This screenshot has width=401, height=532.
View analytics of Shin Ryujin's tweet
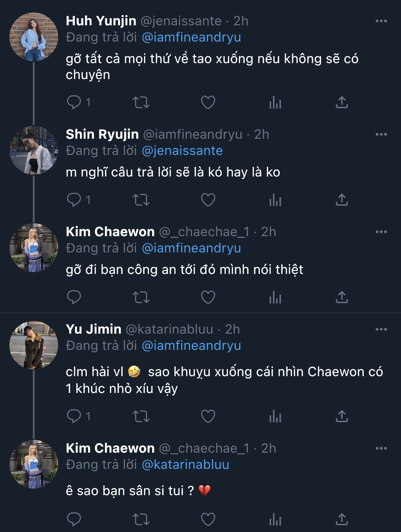(275, 200)
